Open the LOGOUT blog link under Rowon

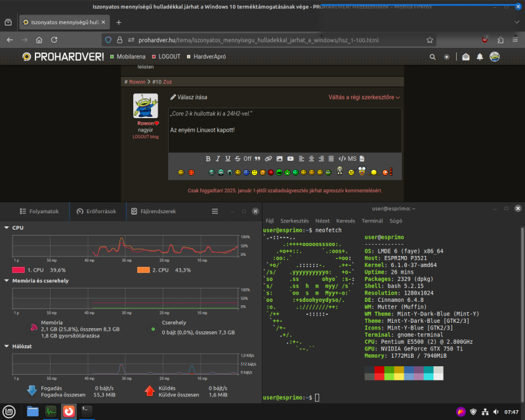145,136
